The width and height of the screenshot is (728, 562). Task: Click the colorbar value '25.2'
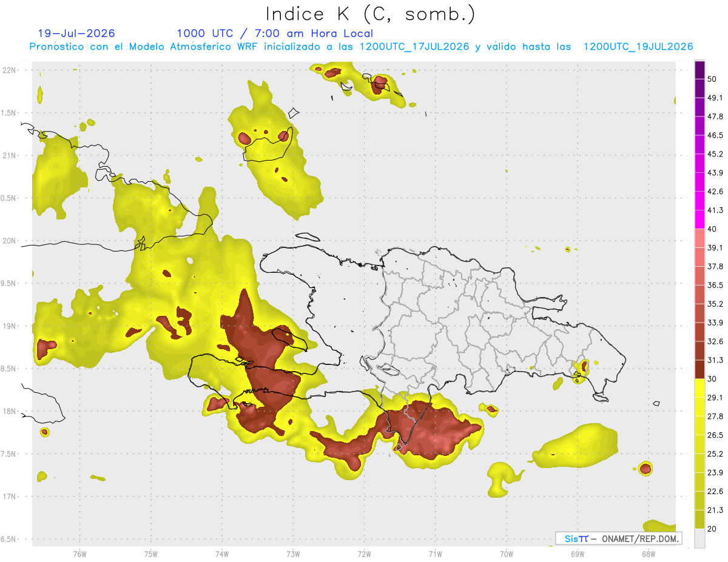(x=715, y=454)
